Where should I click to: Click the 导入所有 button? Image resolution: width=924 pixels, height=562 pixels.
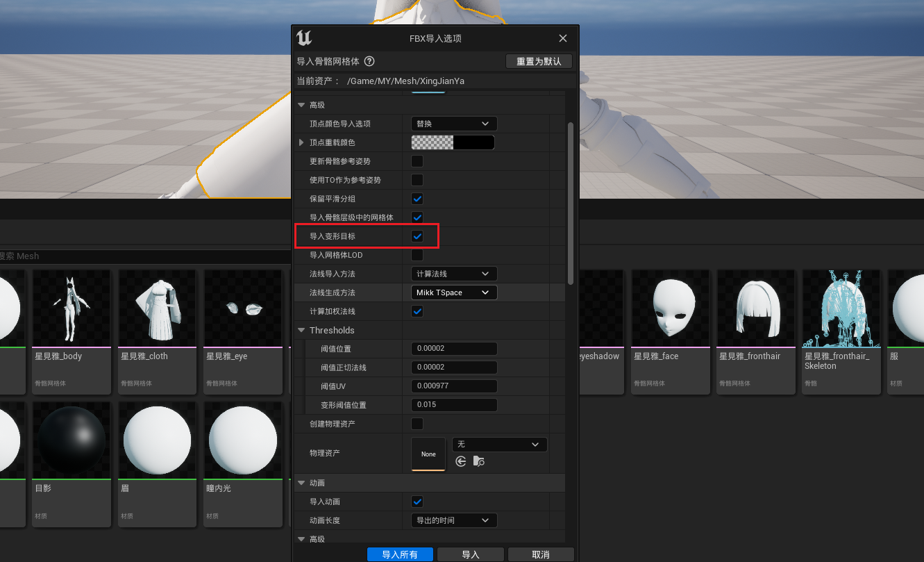[400, 554]
